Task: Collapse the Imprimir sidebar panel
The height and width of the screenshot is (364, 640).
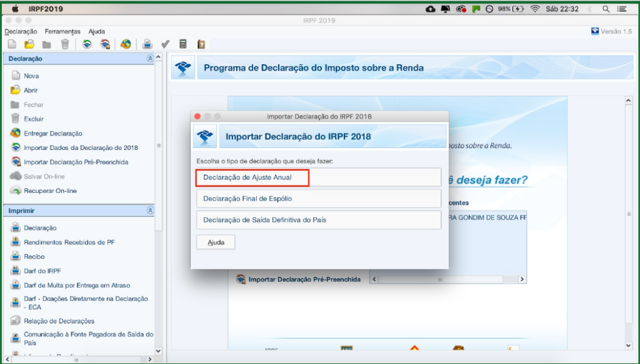Action: (150, 211)
